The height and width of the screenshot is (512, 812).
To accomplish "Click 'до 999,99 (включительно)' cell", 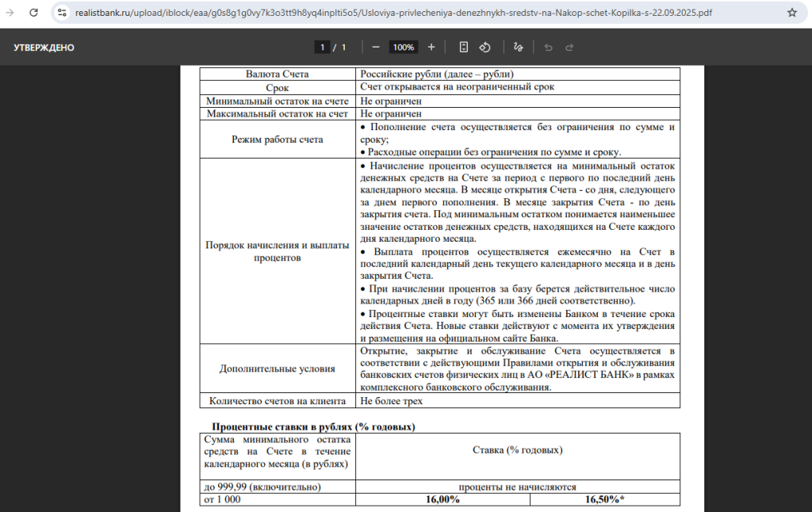I will (277, 487).
